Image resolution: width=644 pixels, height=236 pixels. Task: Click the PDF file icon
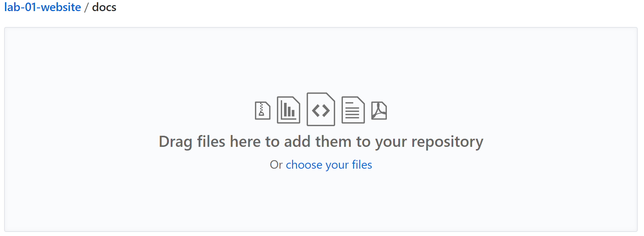coord(379,110)
